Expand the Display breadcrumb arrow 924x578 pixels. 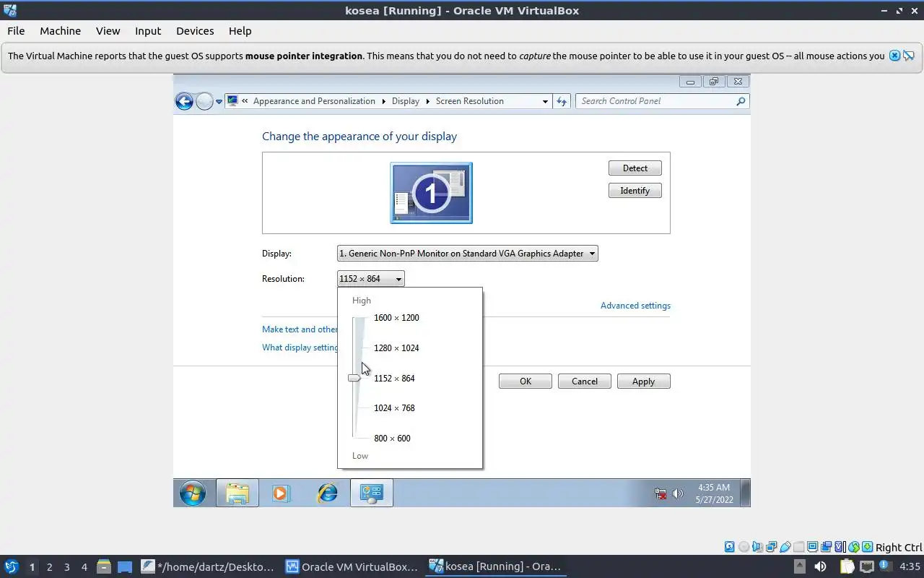(427, 101)
